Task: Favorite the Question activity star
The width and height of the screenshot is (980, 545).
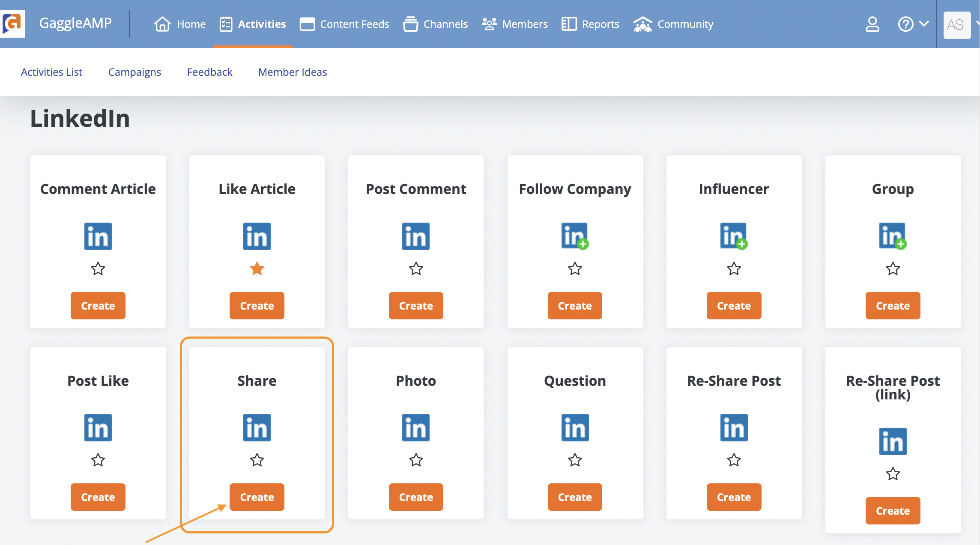Action: (575, 460)
